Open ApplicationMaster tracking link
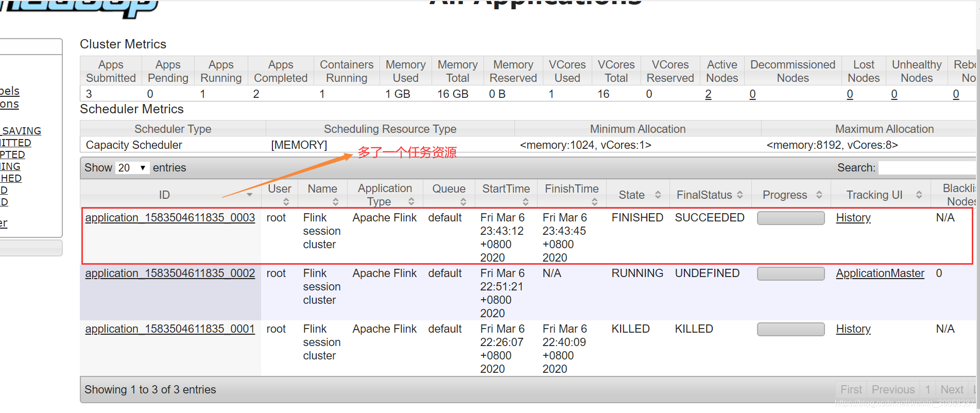The image size is (980, 413). (x=880, y=273)
